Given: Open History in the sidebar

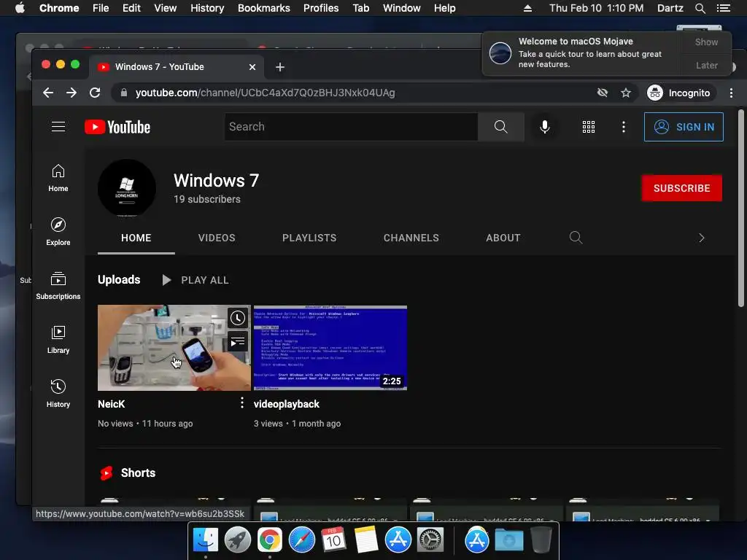Looking at the screenshot, I should [58, 393].
